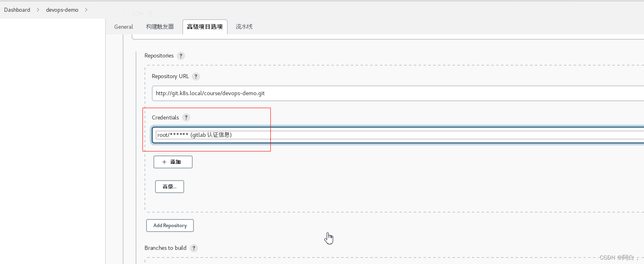Switch to the 构建触发器 tab
644x264 pixels.
160,27
